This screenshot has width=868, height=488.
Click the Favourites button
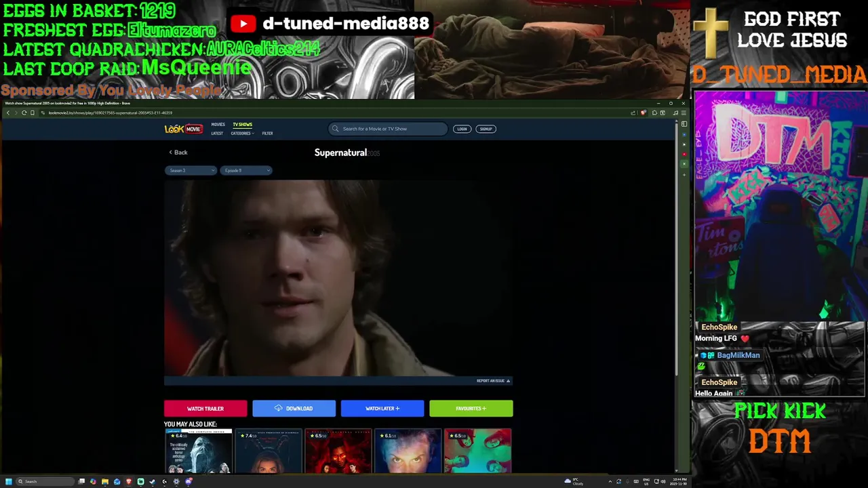pos(471,409)
